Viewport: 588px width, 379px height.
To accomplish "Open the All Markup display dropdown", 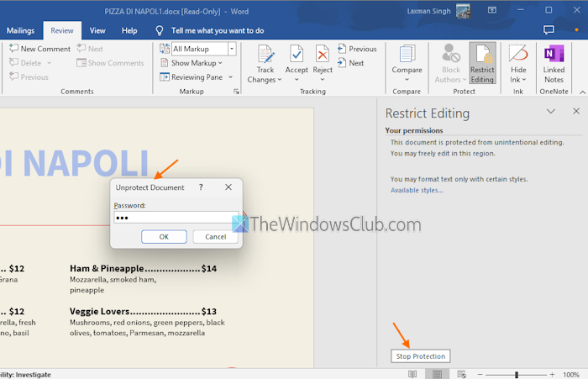I will pos(232,49).
